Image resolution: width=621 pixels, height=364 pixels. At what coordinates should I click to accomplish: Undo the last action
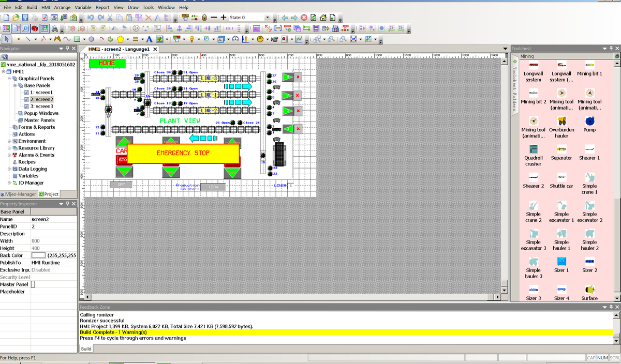point(91,18)
